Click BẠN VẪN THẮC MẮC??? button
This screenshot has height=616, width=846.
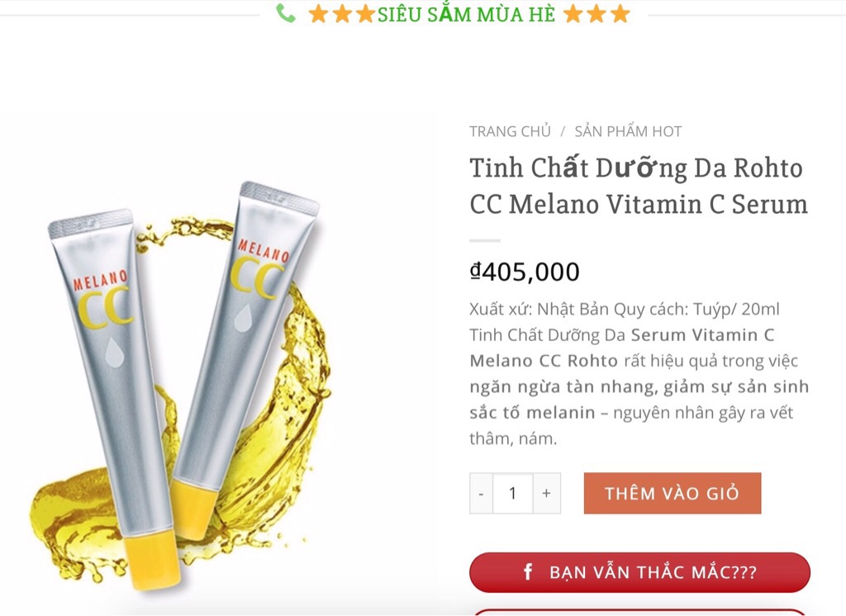coord(640,572)
